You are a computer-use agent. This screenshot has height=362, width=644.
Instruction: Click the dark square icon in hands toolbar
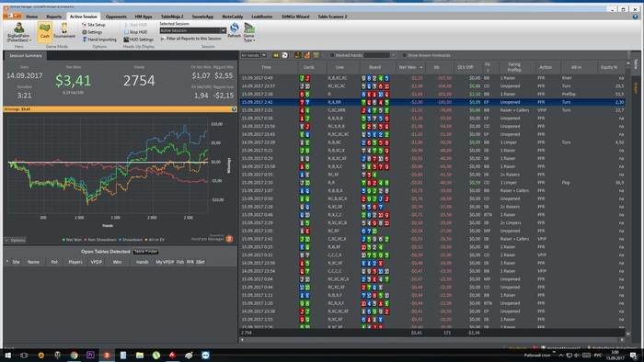(x=298, y=55)
